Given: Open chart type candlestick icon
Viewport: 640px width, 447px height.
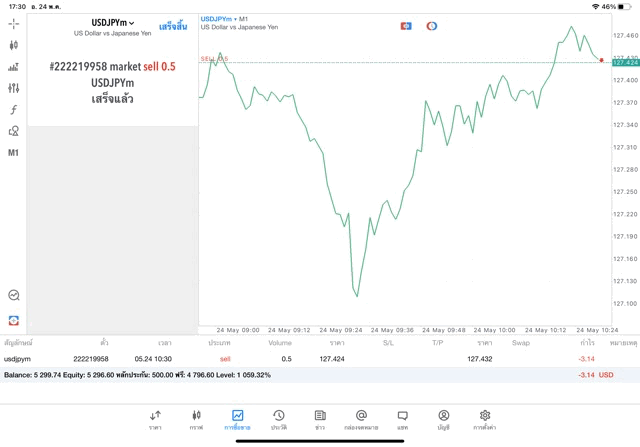Looking at the screenshot, I should click(14, 45).
